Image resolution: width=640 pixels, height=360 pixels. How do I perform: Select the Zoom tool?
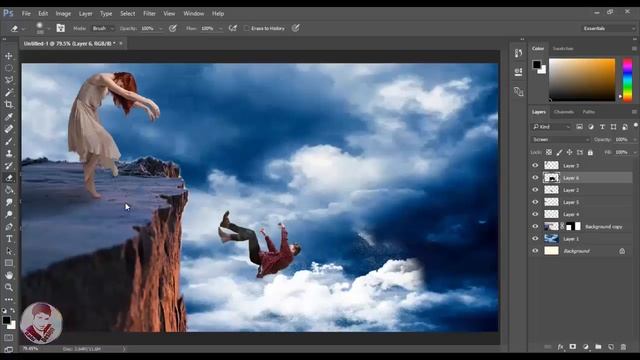point(9,287)
